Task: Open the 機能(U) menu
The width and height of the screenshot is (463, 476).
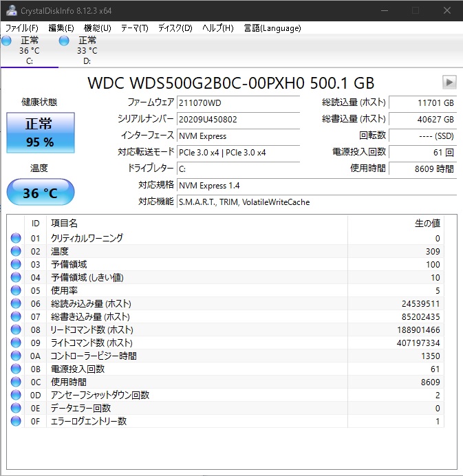Action: point(98,28)
